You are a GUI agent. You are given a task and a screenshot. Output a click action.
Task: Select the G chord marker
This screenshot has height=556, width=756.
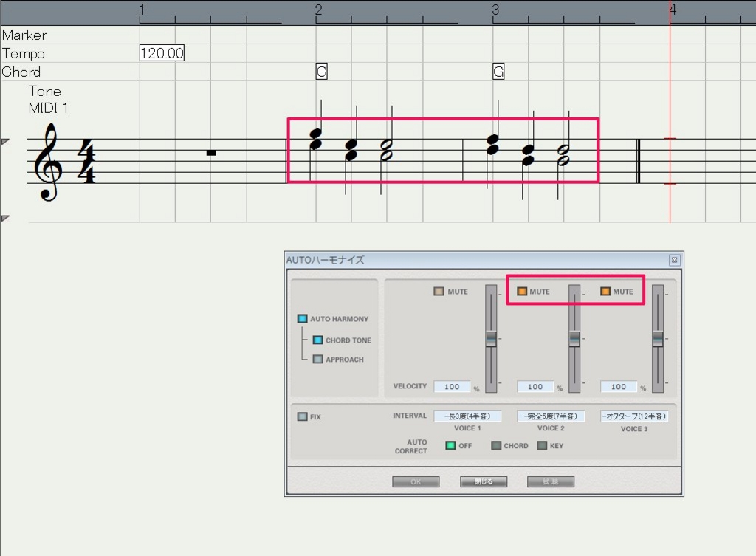click(498, 72)
